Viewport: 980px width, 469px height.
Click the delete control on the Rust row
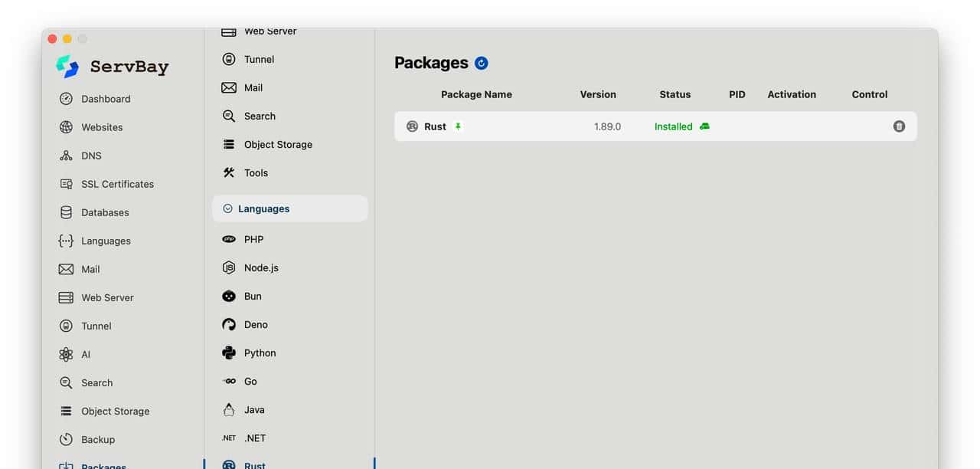pyautogui.click(x=899, y=126)
